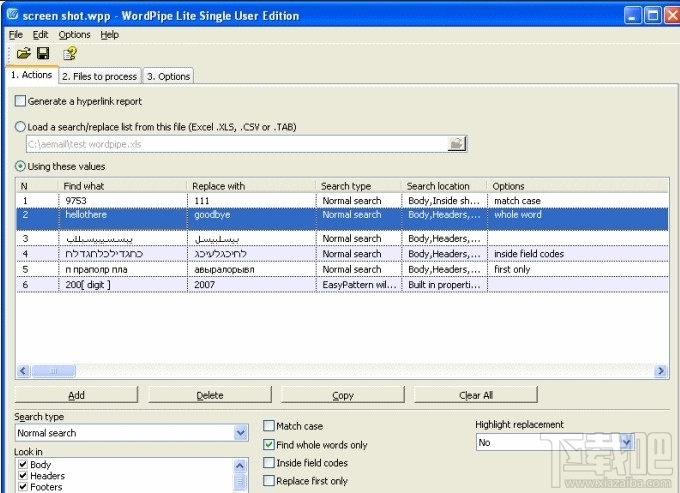Click the Search location column header
Image resolution: width=680 pixels, height=493 pixels.
[x=444, y=186]
